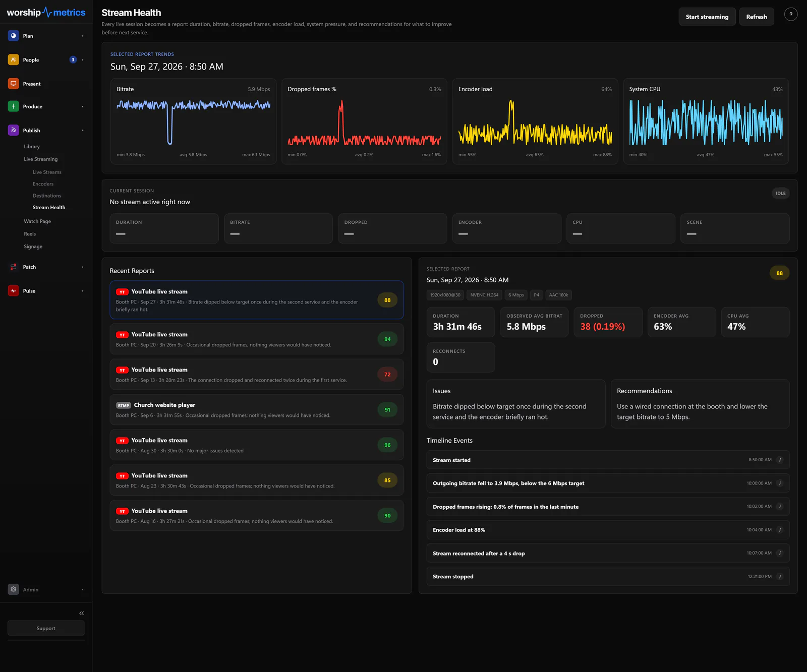Open the help question mark icon
Image resolution: width=807 pixels, height=672 pixels.
tap(791, 15)
